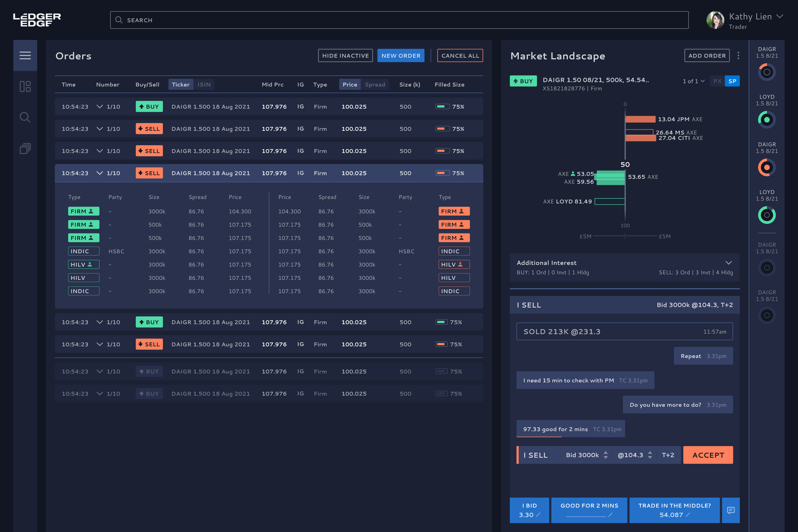The height and width of the screenshot is (532, 798).
Task: Select GOOD FOR 2 MINS quick reply
Action: tap(589, 510)
